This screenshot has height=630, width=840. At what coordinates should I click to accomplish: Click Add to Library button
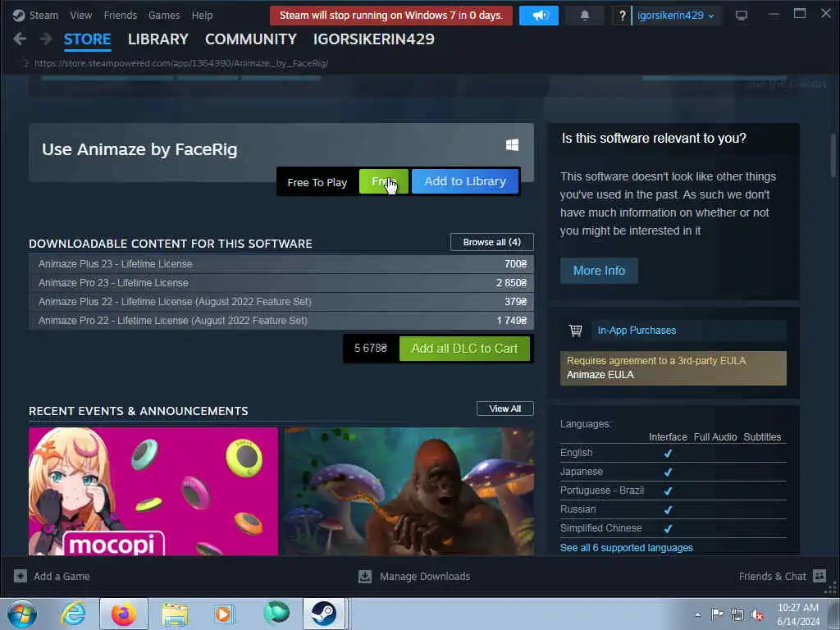point(465,181)
